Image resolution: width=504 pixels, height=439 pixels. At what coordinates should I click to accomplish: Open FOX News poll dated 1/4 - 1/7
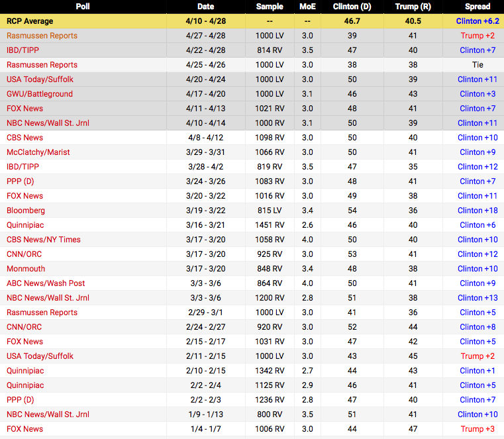(x=25, y=429)
